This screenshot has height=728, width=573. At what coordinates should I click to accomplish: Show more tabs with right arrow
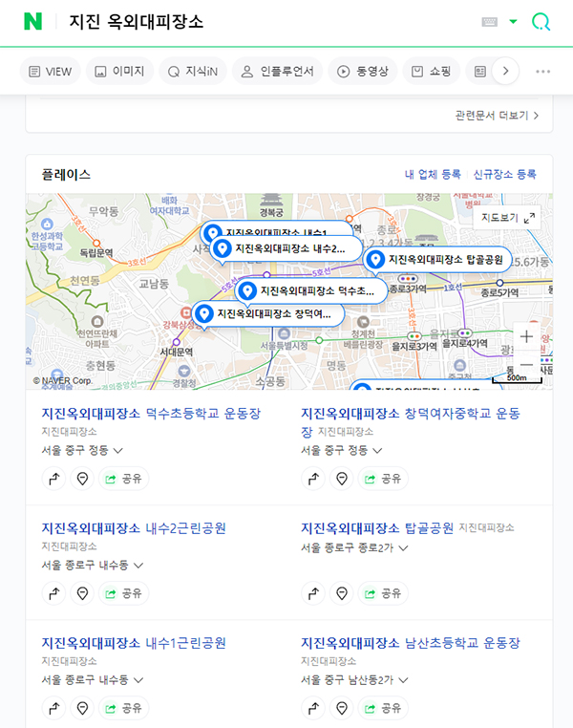pyautogui.click(x=505, y=71)
